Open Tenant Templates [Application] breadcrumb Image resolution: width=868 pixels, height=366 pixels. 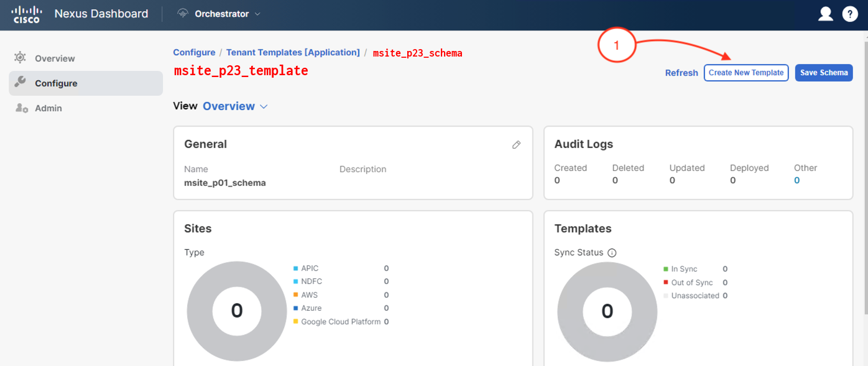(293, 53)
